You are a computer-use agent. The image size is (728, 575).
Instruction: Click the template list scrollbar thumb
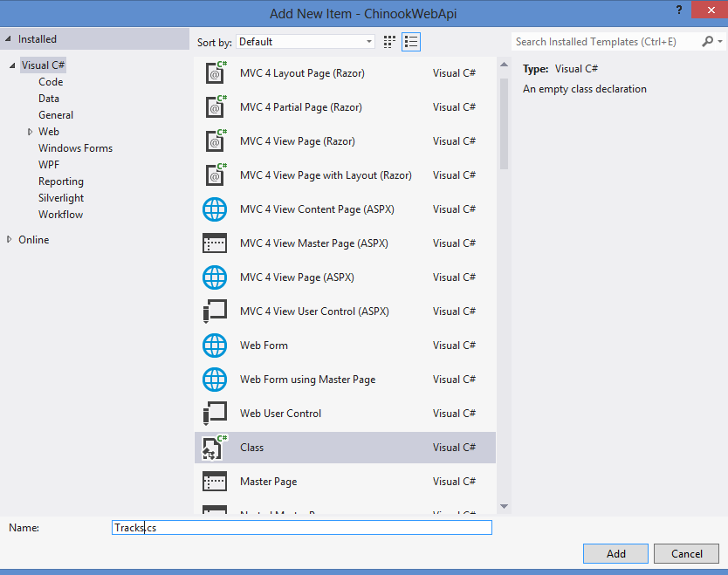[505, 123]
